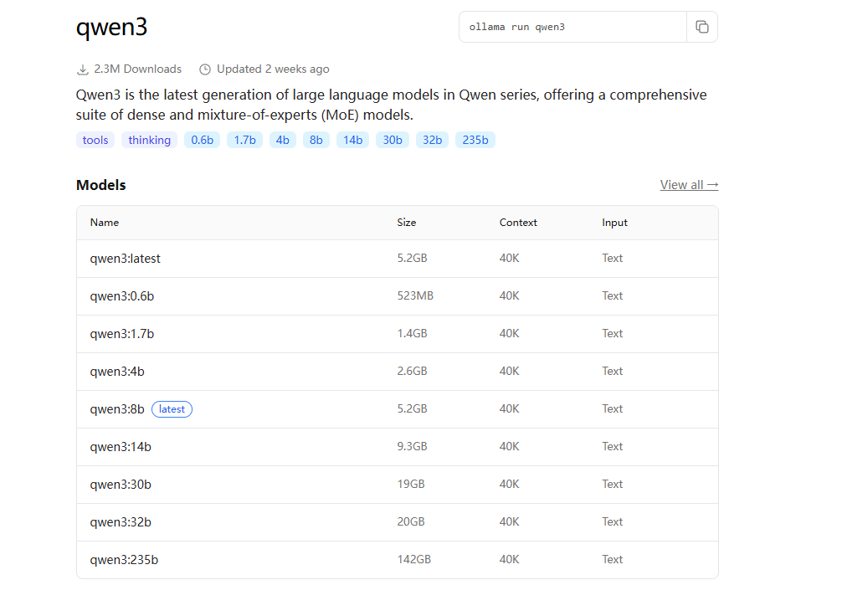
Task: Click Text input cell in qwen3:0.6b row
Action: (x=612, y=296)
